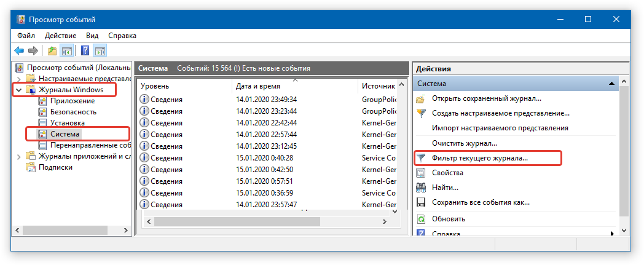Click the Найти binoculars icon
The height and width of the screenshot is (265, 644).
tap(421, 188)
